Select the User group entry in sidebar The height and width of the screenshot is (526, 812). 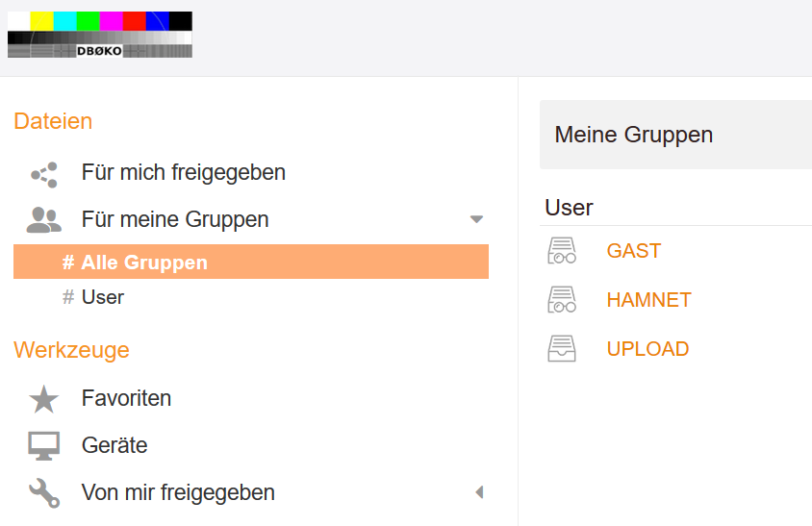[x=102, y=297]
